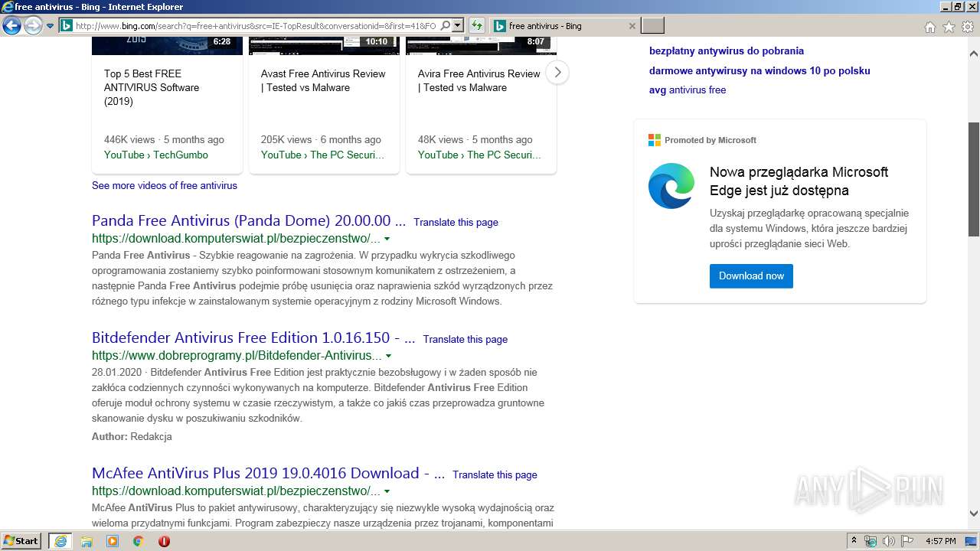The image size is (980, 551).
Task: Expand the McAfee result URL dropdown arrow
Action: [387, 491]
